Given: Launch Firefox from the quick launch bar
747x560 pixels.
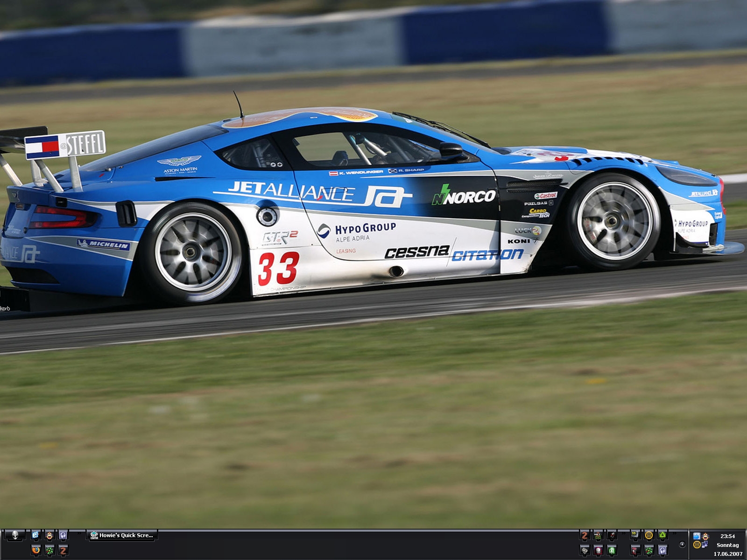Looking at the screenshot, I should [35, 550].
